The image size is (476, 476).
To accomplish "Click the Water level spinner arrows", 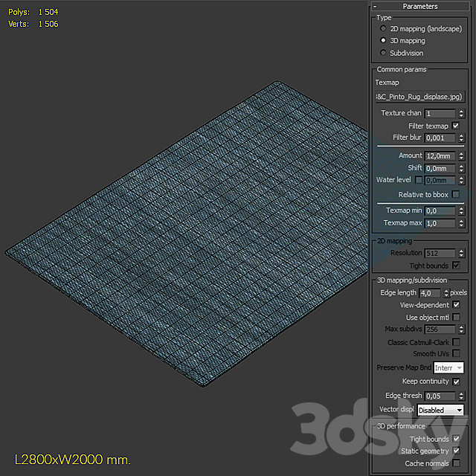I will click(x=461, y=180).
